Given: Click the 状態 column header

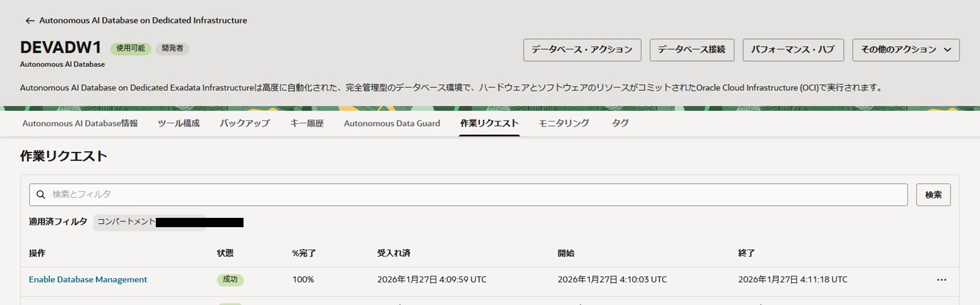Looking at the screenshot, I should click(225, 253).
